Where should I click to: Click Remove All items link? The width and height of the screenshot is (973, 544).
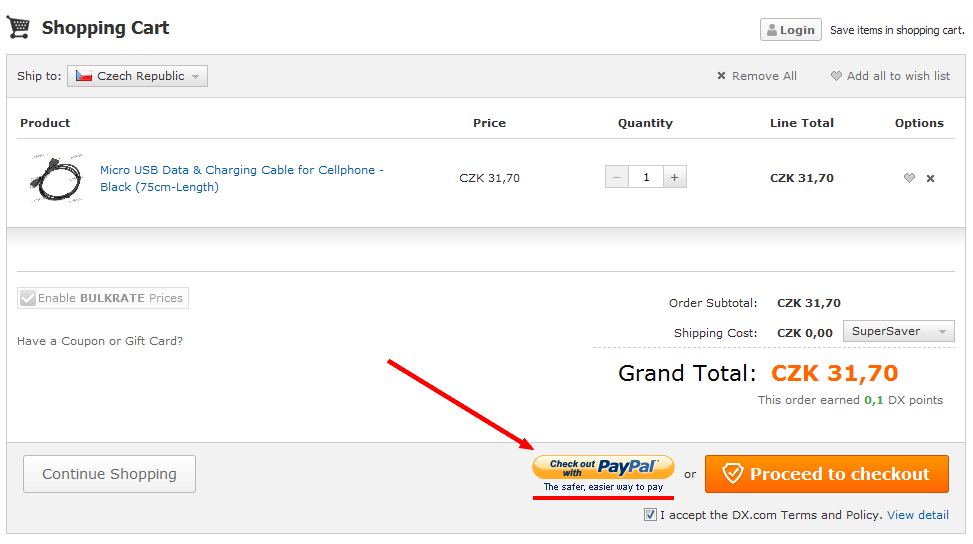point(757,76)
